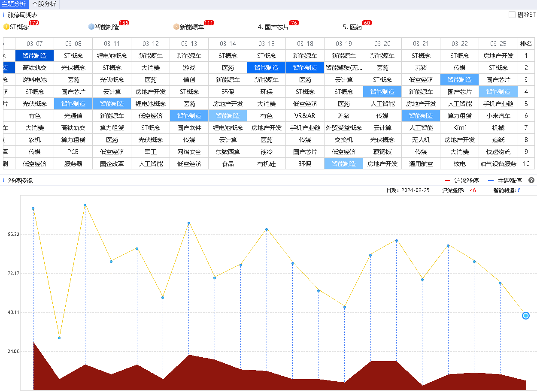
Task: Select the 光通信 cell
Action: point(73,116)
